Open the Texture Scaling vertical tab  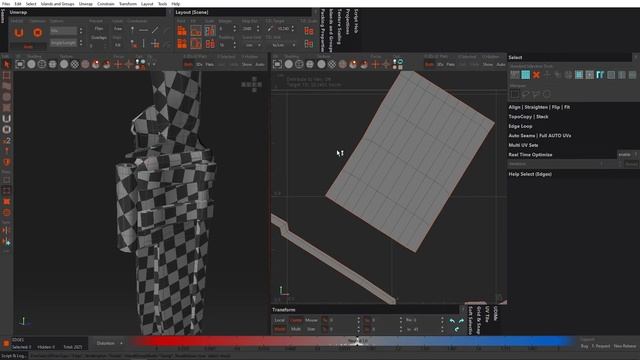click(340, 27)
